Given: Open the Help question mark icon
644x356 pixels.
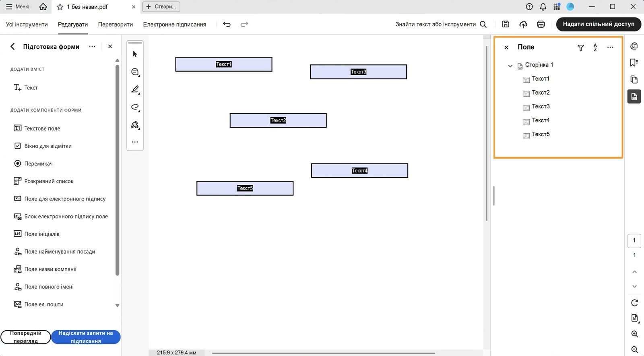Looking at the screenshot, I should point(529,6).
